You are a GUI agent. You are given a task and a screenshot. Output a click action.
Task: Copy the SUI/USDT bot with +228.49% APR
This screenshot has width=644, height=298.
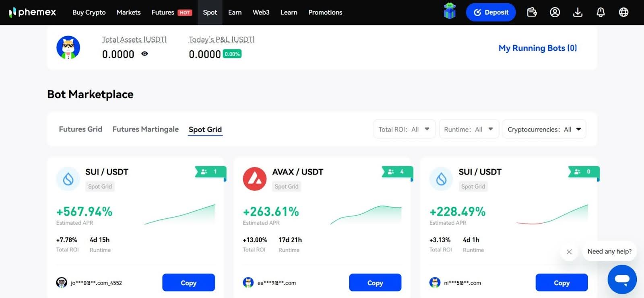coord(561,282)
